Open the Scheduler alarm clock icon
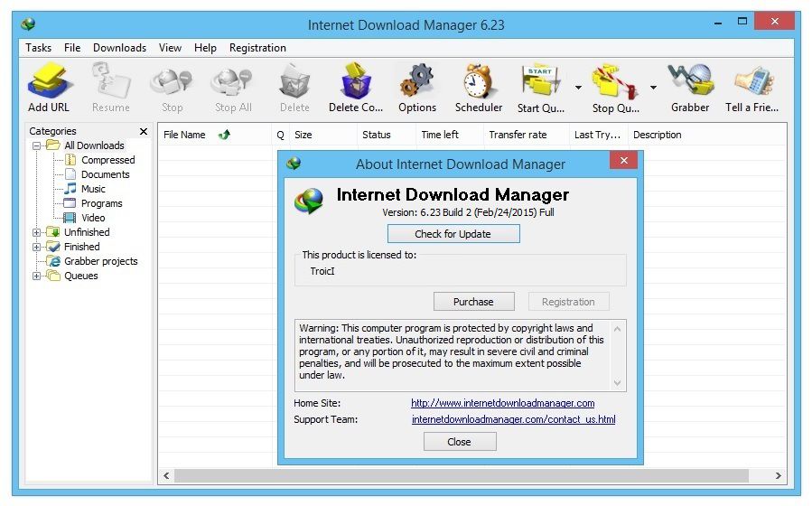812x506 pixels. pos(478,80)
